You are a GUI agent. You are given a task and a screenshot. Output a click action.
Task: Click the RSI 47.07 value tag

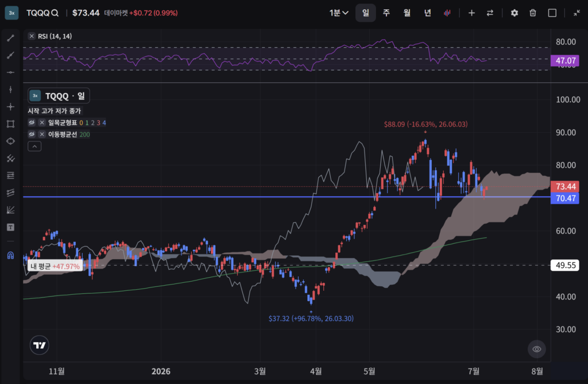click(x=565, y=60)
